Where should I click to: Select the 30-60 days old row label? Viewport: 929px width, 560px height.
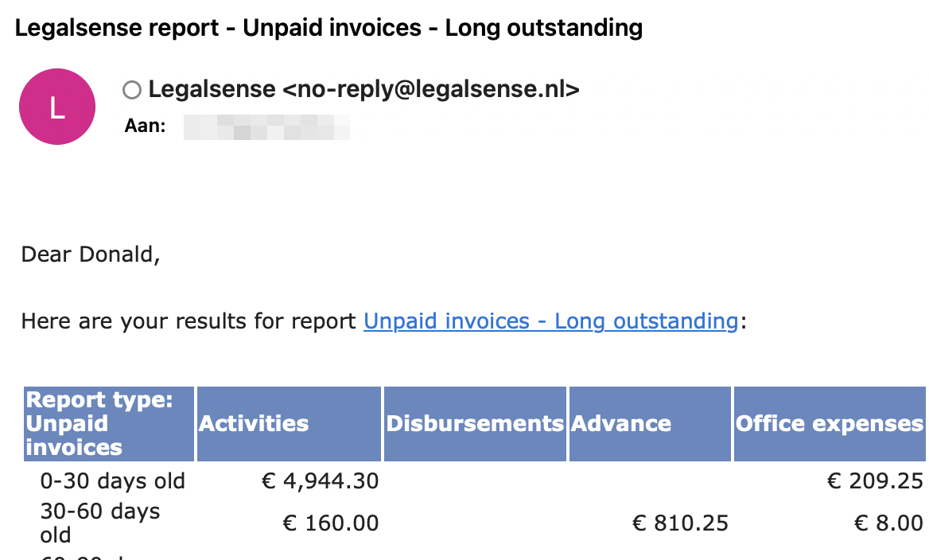(100, 523)
